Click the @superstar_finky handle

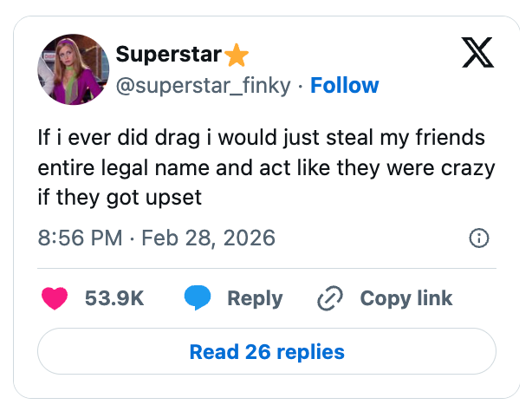click(202, 85)
